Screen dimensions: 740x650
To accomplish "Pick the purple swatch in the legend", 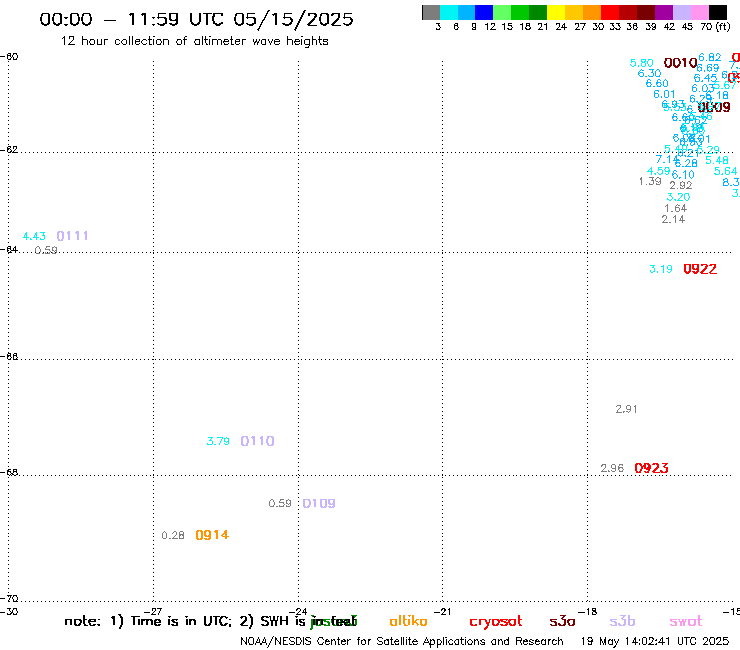I will [x=664, y=12].
